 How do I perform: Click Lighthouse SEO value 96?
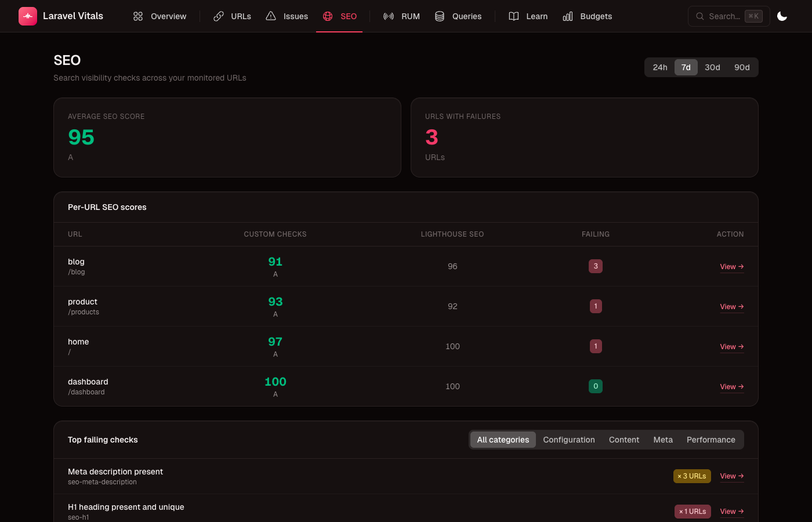click(x=452, y=266)
